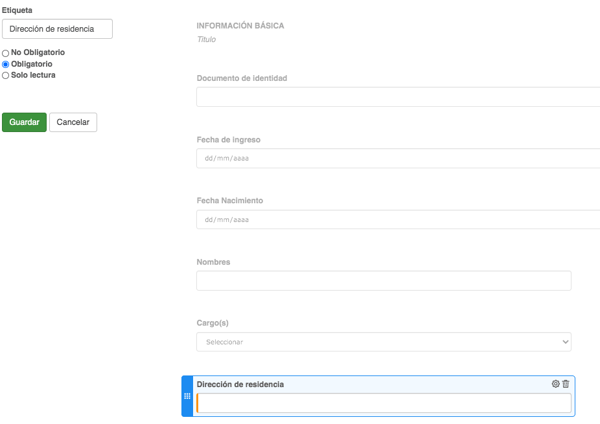Click the Nombres label

tap(213, 262)
